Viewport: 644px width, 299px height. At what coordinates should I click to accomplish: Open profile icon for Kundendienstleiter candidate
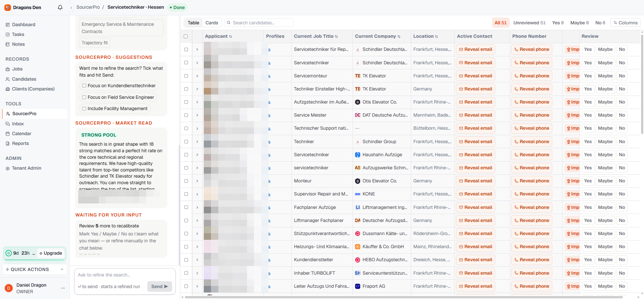[x=269, y=260]
